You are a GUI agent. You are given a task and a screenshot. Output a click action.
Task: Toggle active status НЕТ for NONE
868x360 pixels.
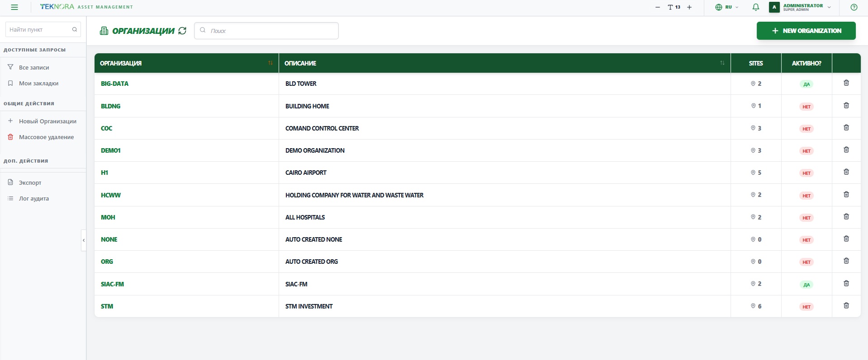(x=806, y=240)
